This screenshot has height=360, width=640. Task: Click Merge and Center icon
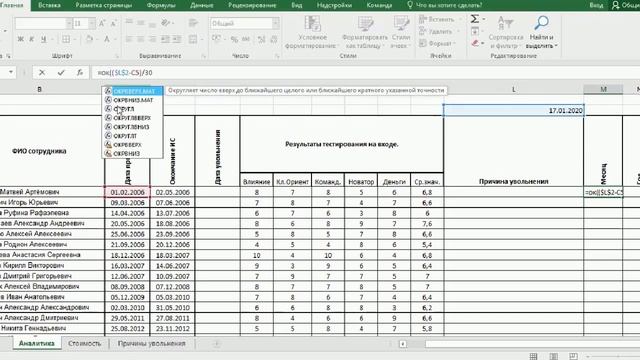coord(193,39)
